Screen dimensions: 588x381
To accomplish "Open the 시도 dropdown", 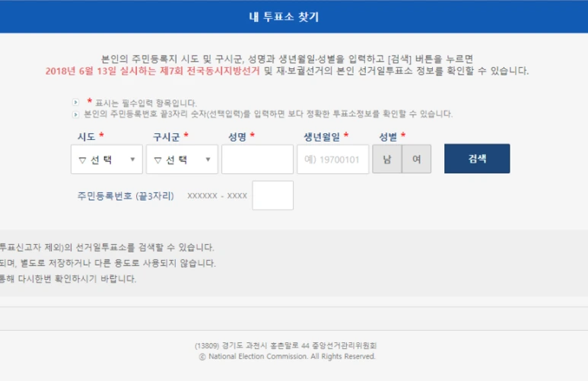I will pos(106,160).
